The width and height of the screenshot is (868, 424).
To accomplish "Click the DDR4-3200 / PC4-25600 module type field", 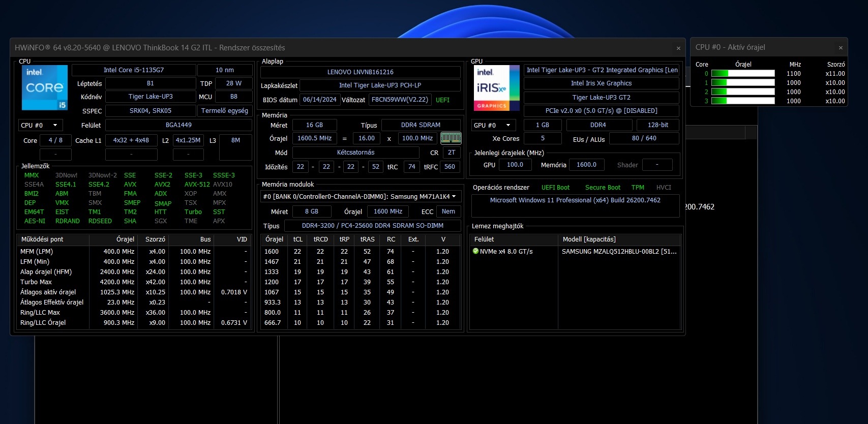I will [x=373, y=226].
